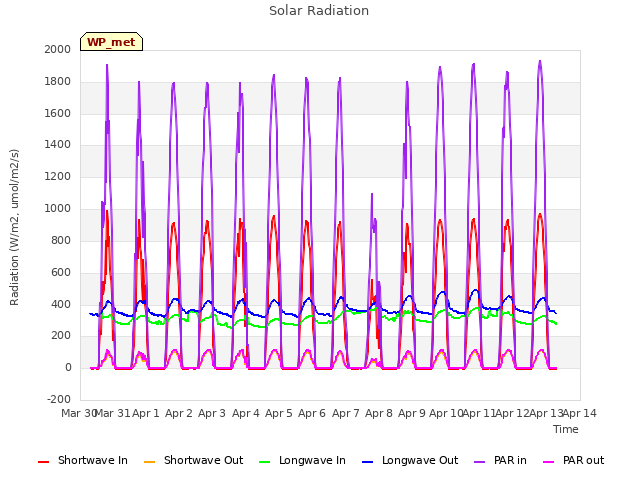Click the Apr 2 x-axis label
640x480 pixels.
[x=179, y=413]
